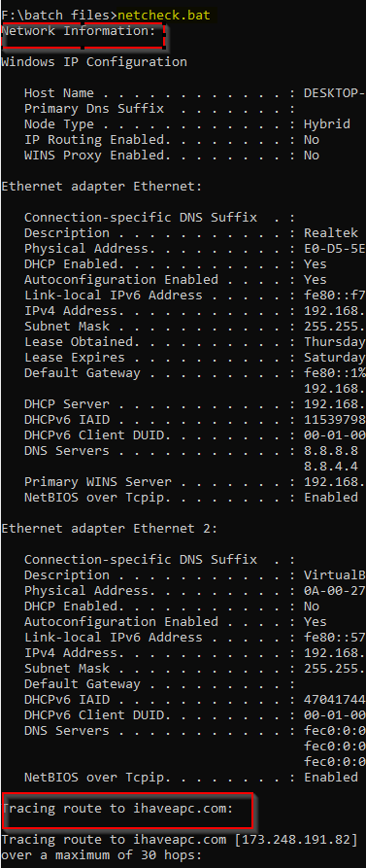Click highlighted 'Tracing route to ihaveapc.com:' text
This screenshot has width=366, height=868.
117,809
